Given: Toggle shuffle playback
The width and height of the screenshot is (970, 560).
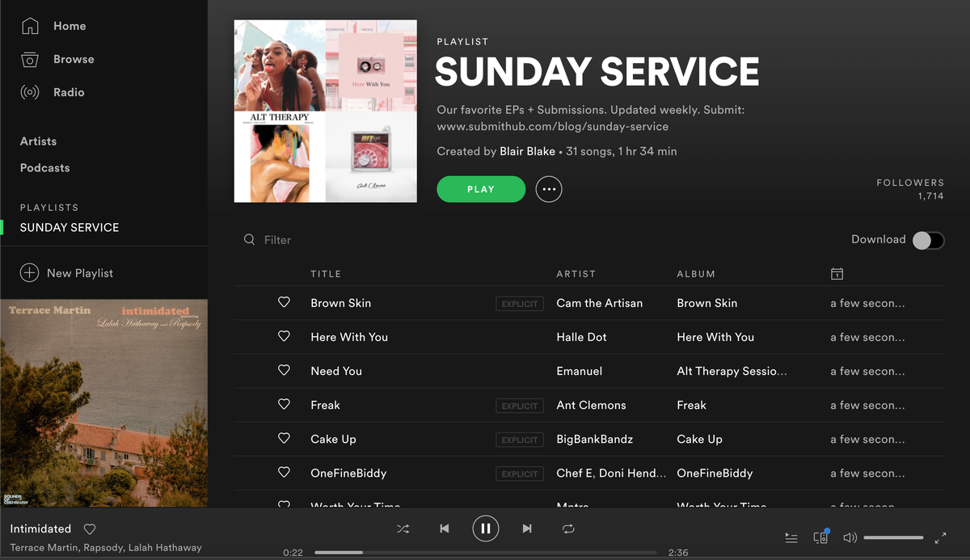Looking at the screenshot, I should pos(403,528).
